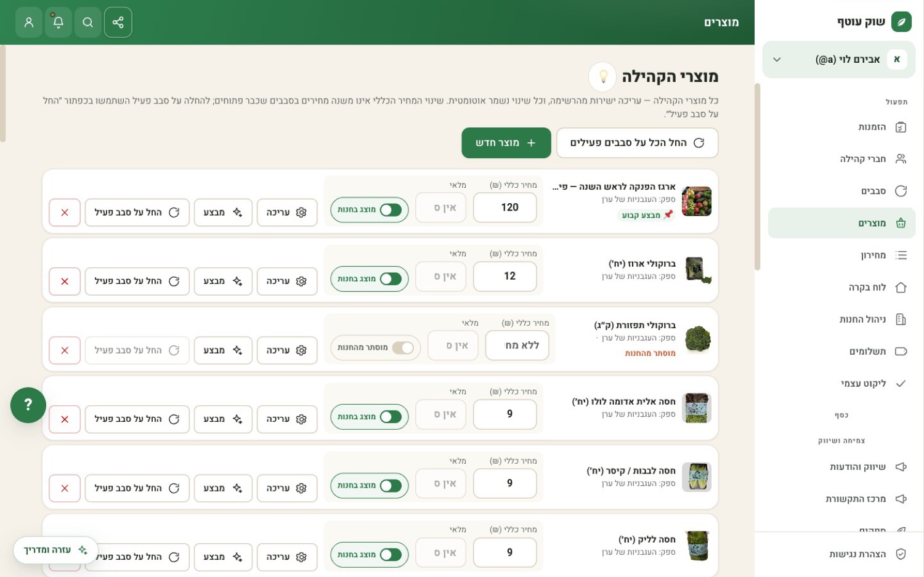This screenshot has height=577, width=924.
Task: Click עריכה for ברוקולי ארוז
Action: (x=287, y=281)
